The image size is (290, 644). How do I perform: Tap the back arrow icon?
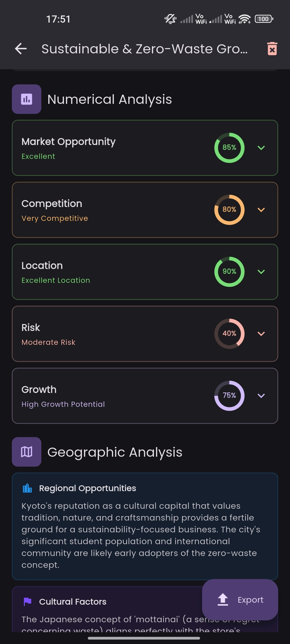coord(21,49)
